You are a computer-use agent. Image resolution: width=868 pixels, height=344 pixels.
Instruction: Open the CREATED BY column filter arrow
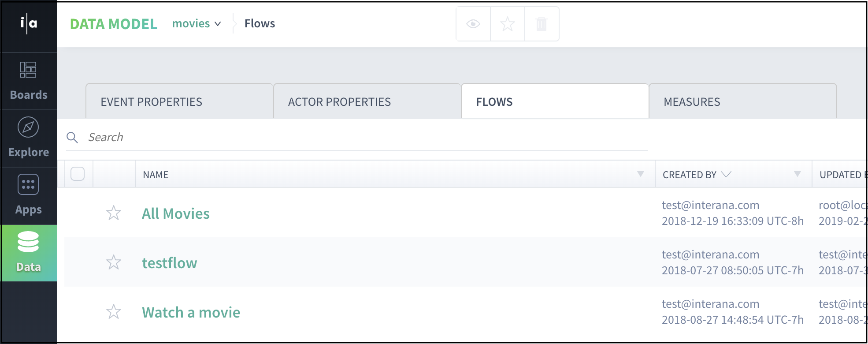798,174
